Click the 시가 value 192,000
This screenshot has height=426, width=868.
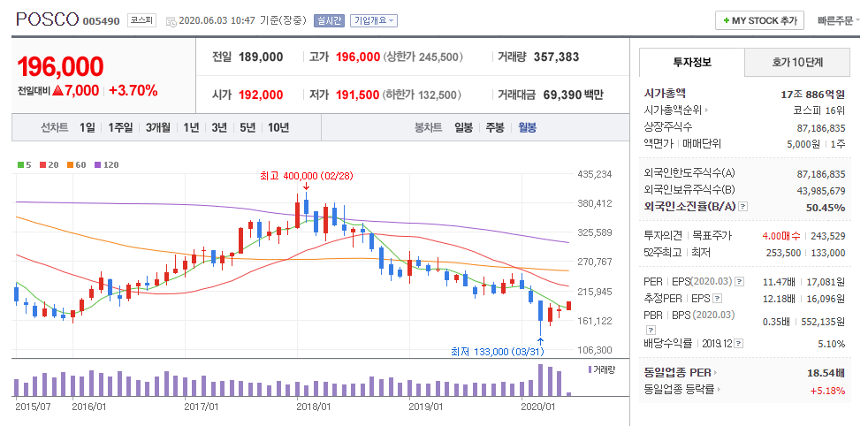pos(261,95)
